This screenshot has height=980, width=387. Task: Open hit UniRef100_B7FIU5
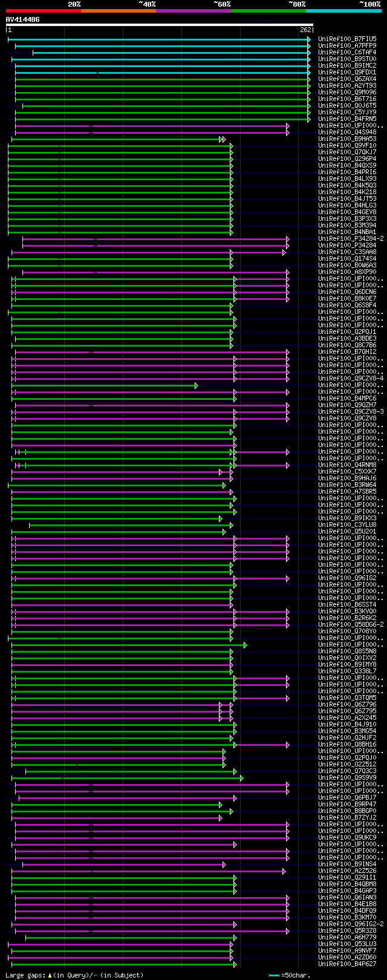click(x=347, y=39)
